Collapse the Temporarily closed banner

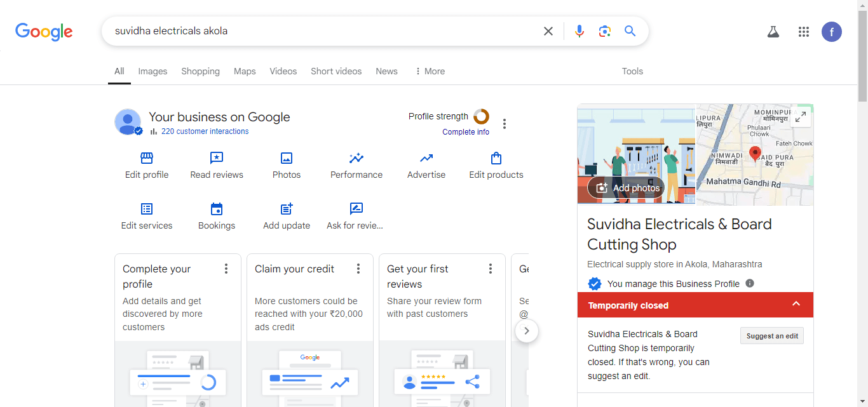pos(796,305)
